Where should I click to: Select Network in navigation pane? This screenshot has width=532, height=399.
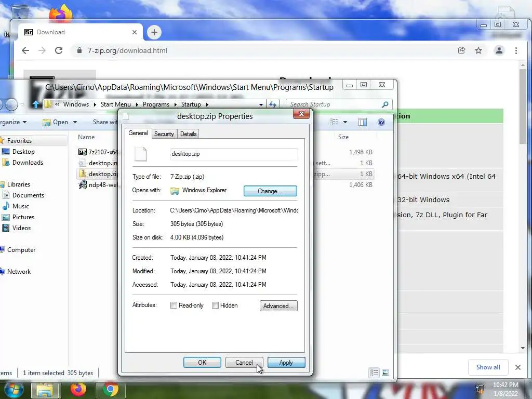[x=19, y=271]
